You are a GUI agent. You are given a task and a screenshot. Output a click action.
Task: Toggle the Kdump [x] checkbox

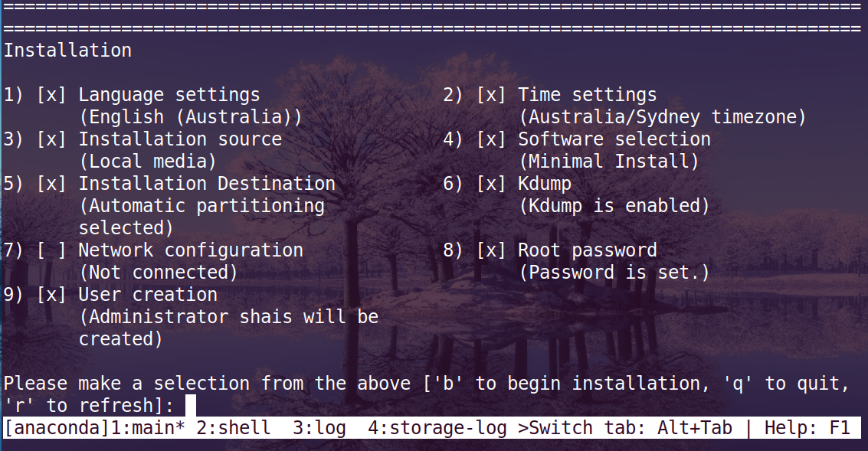[491, 184]
